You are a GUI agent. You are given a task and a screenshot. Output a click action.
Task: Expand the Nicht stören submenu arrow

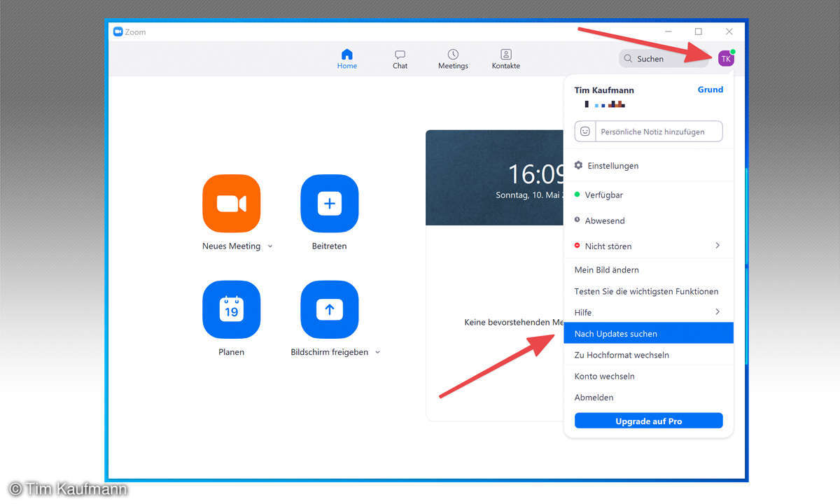[x=717, y=246]
